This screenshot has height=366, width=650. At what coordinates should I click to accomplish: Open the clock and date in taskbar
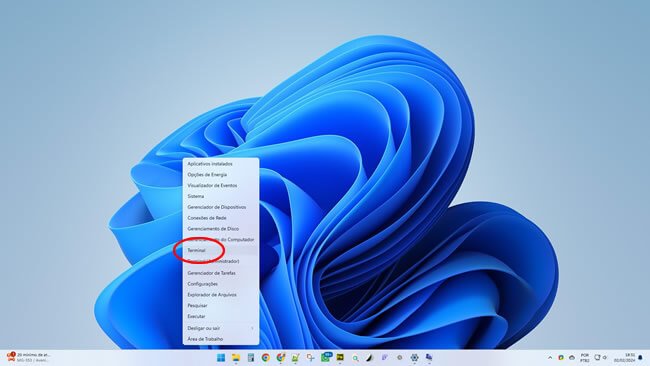click(x=625, y=358)
